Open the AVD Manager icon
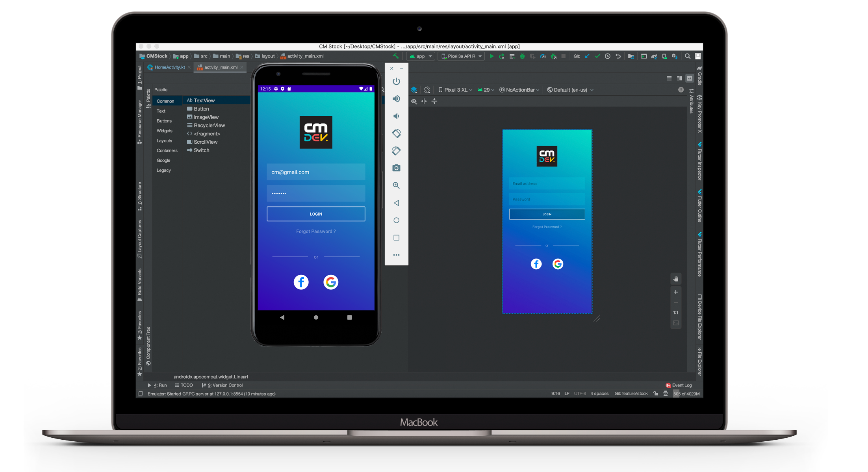This screenshot has height=472, width=868. (x=664, y=56)
